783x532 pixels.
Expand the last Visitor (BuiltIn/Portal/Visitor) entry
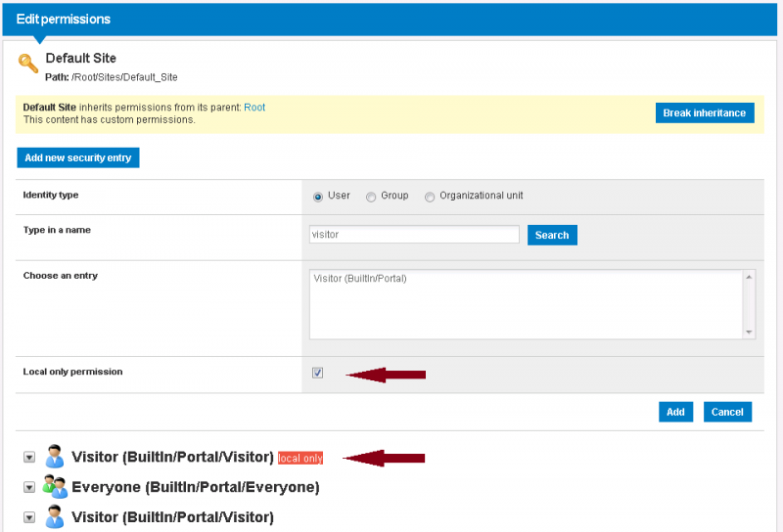tap(29, 517)
